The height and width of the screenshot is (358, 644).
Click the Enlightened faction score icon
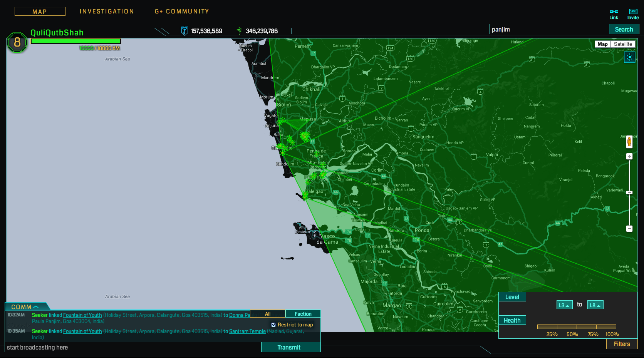pos(239,31)
